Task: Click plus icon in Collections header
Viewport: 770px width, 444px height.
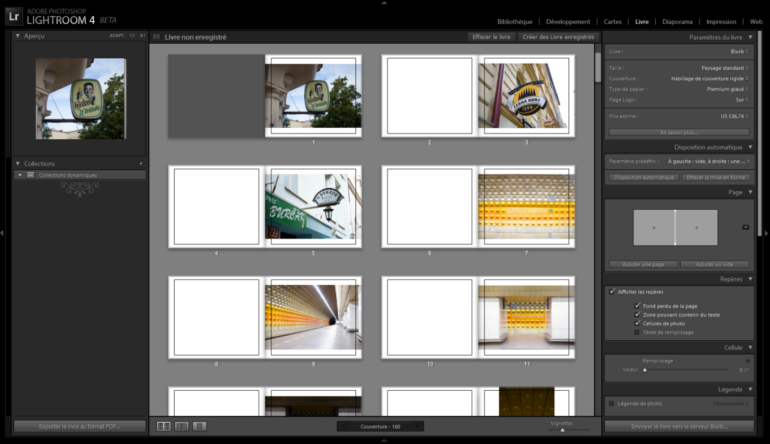Action: pos(141,163)
